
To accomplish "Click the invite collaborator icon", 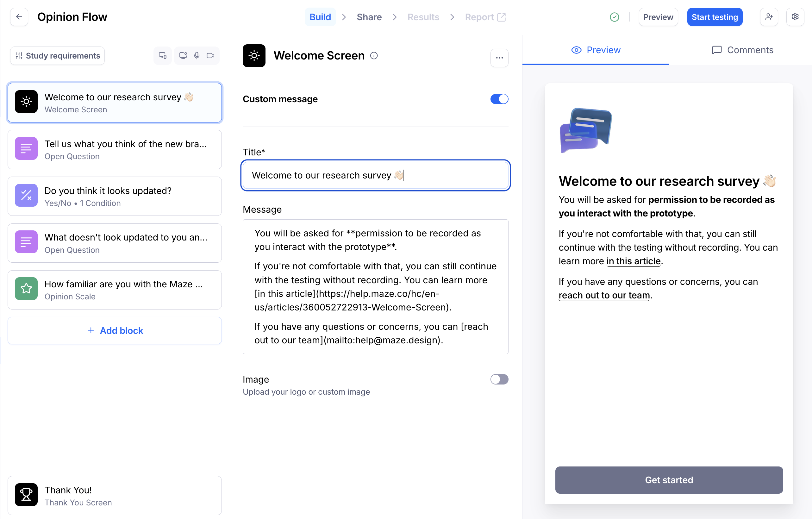I will (769, 17).
